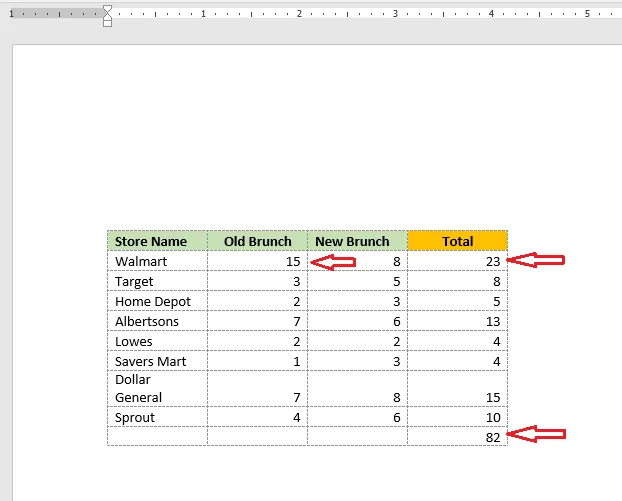622x501 pixels.
Task: Click Dollar General's Old Brunch value 7
Action: [x=297, y=397]
